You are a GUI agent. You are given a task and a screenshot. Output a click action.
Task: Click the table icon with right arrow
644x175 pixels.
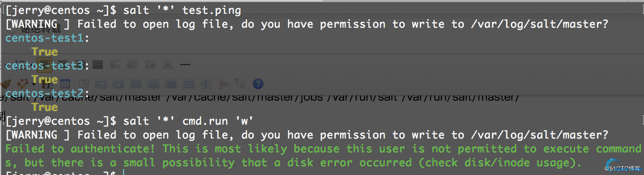101,84
